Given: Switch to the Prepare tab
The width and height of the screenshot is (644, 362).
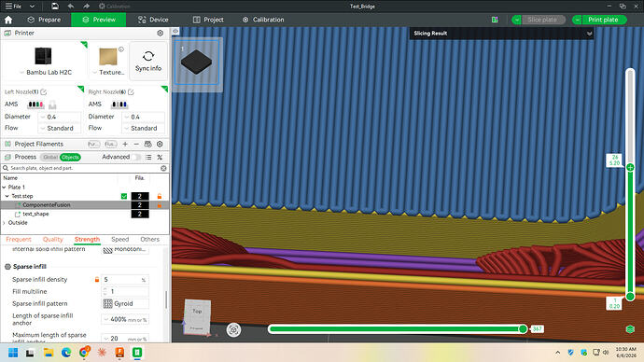Looking at the screenshot, I should click(44, 20).
